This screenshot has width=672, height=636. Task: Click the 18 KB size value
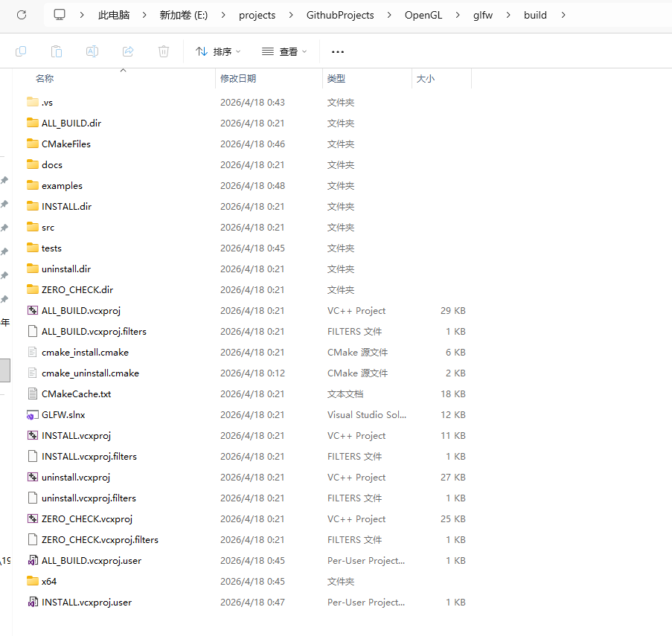[x=453, y=394]
